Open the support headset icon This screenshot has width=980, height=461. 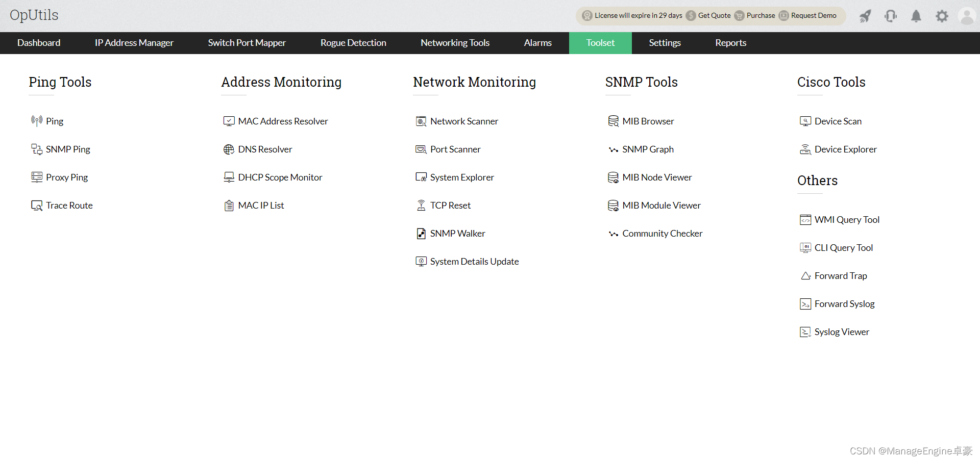coord(891,16)
